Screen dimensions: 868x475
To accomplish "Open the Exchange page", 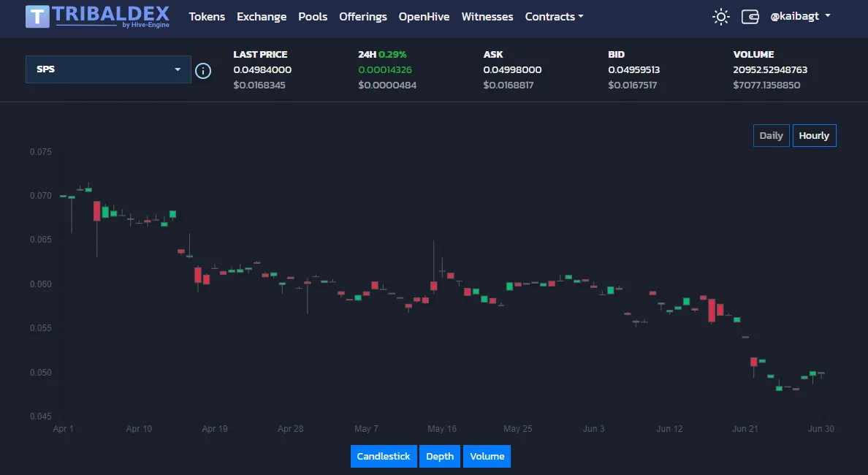I will [x=262, y=17].
